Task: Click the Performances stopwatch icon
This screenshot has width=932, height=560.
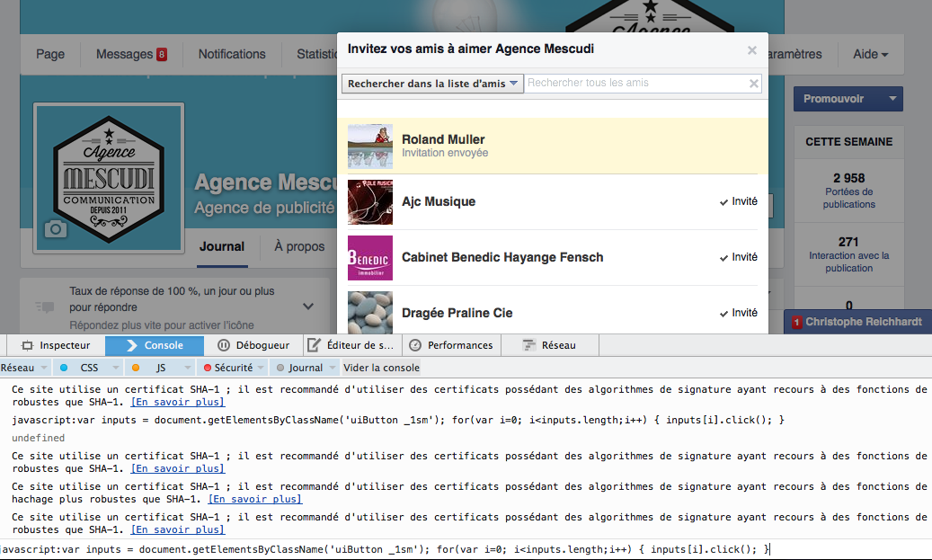Action: point(415,345)
